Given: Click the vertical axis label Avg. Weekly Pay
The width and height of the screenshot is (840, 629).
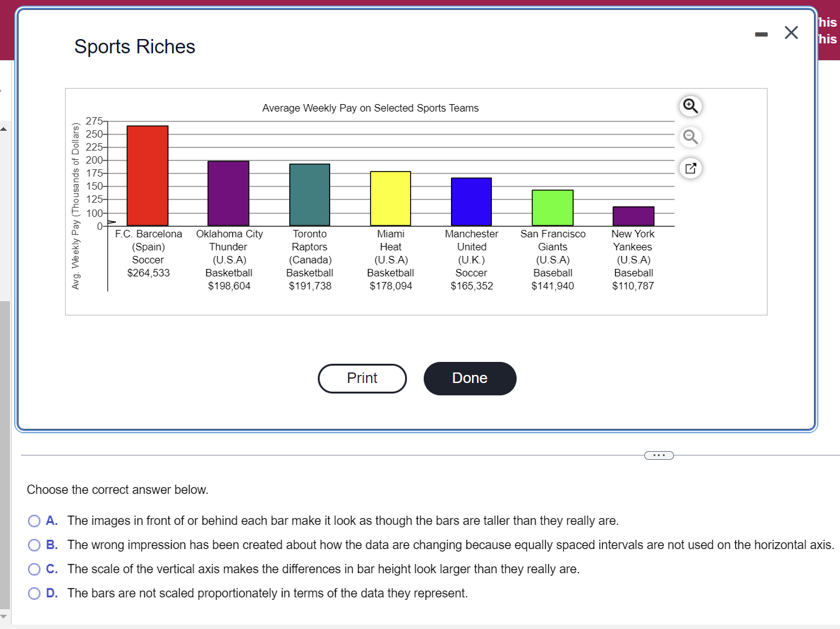Looking at the screenshot, I should [76, 206].
